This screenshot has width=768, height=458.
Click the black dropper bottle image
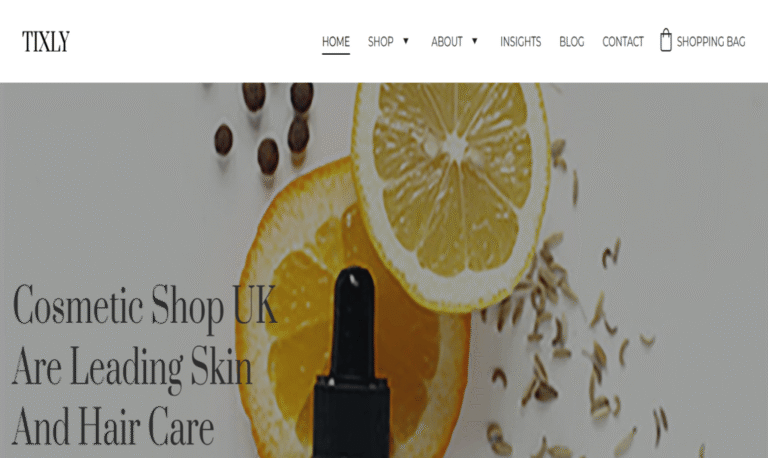coord(352,362)
